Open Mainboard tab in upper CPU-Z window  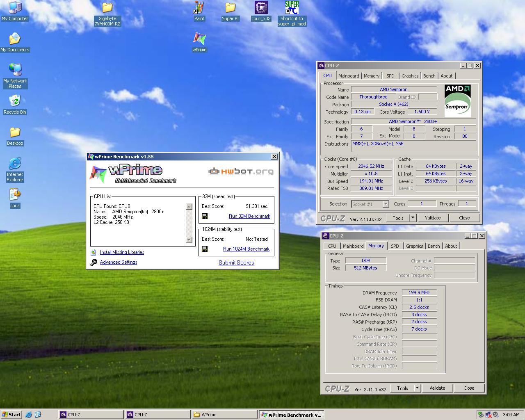pyautogui.click(x=349, y=76)
